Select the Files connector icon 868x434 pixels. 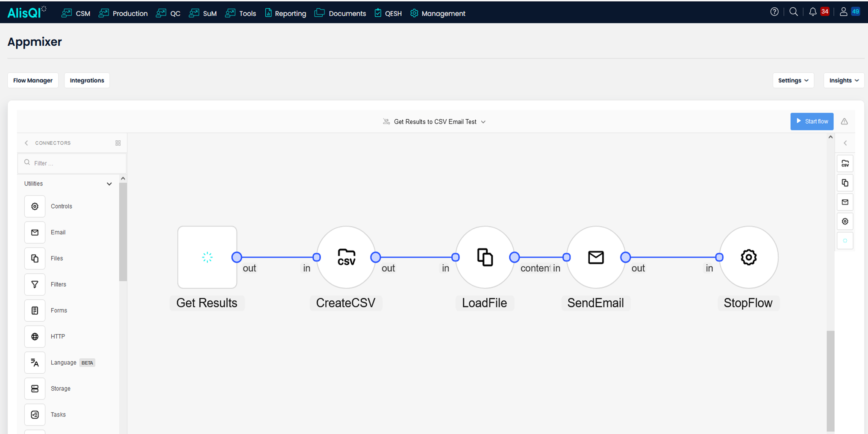(35, 258)
